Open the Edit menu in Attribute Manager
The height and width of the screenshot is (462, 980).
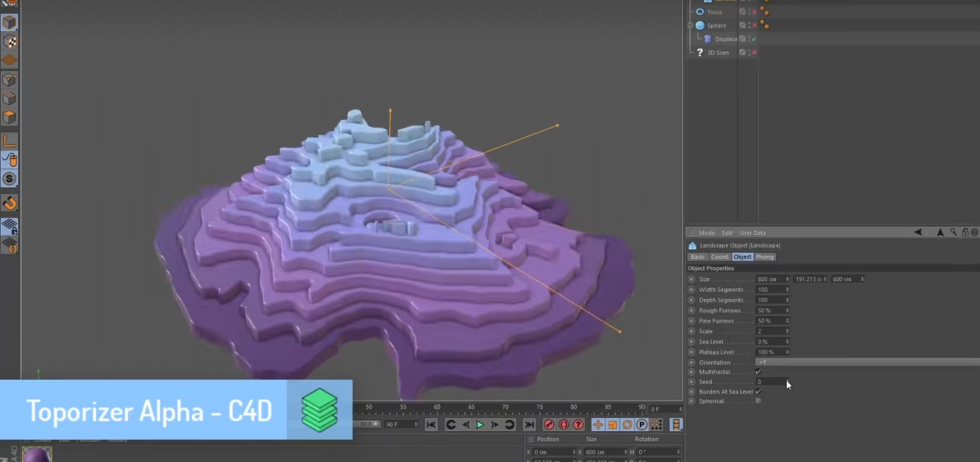727,233
